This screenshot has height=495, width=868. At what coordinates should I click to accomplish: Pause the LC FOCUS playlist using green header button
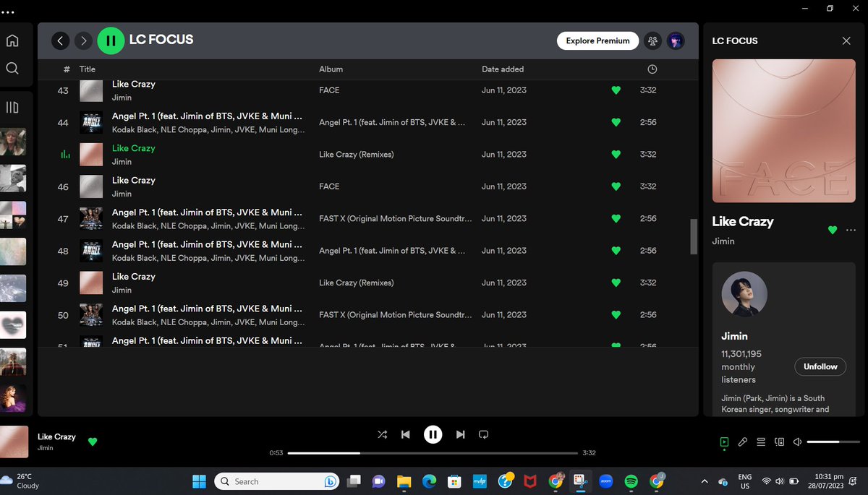click(x=111, y=41)
